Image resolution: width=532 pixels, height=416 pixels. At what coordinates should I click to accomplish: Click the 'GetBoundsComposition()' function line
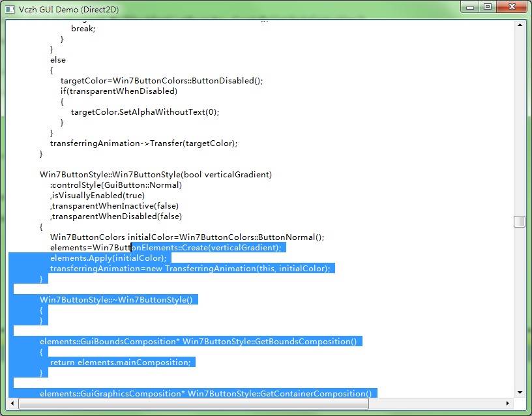tap(198, 342)
